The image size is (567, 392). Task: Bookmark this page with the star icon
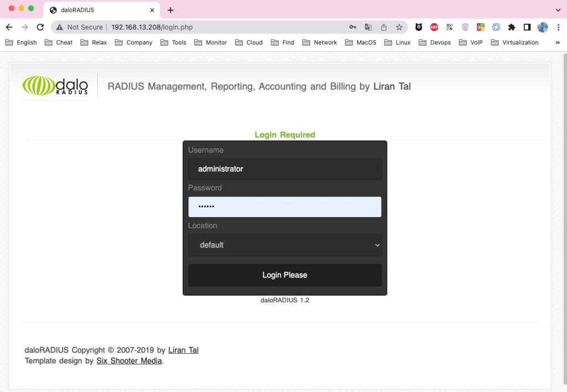[x=399, y=27]
